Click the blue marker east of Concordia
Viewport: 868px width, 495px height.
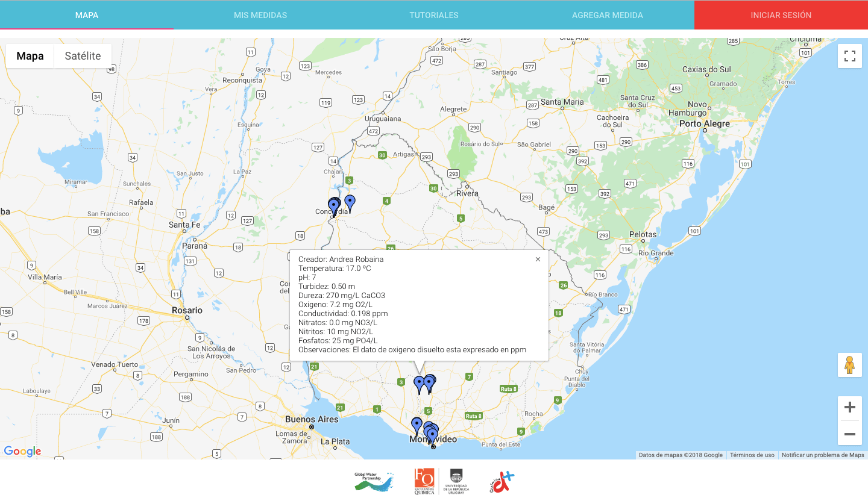[x=350, y=202]
